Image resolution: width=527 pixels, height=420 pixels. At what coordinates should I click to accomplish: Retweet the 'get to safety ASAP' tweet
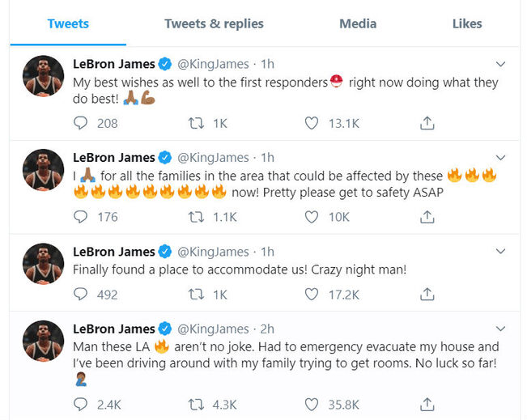tap(196, 217)
